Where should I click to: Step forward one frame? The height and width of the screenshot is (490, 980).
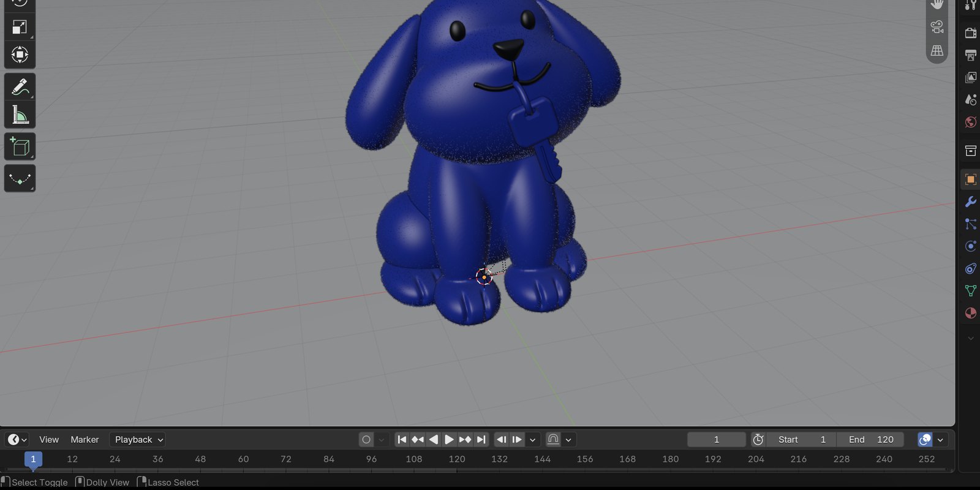point(517,440)
